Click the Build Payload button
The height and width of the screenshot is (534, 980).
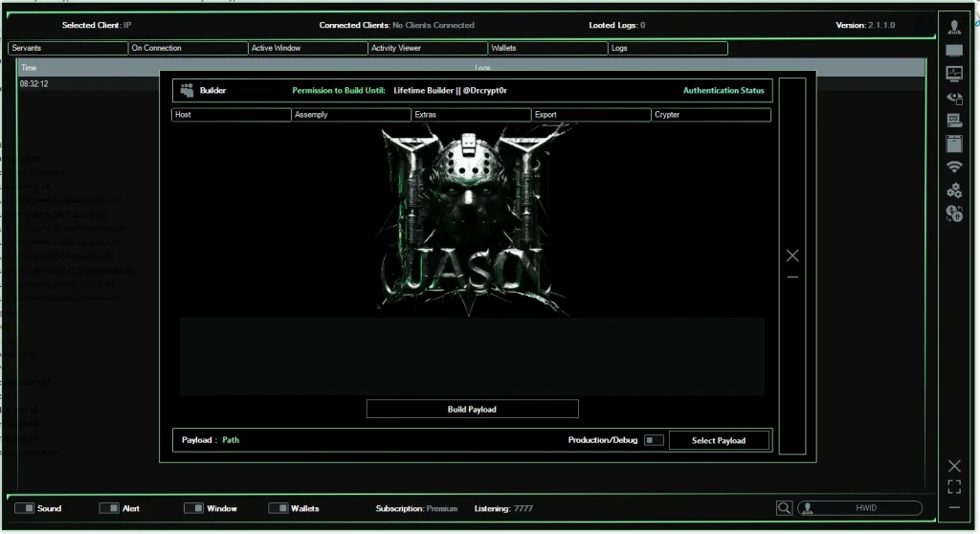473,409
